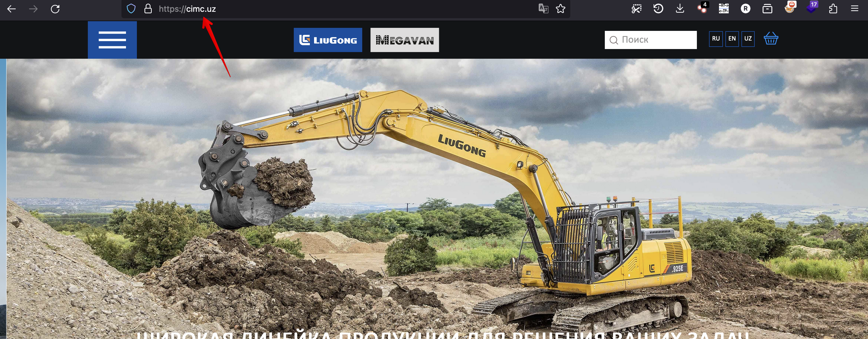Click the tracking protection shield icon

click(x=131, y=9)
